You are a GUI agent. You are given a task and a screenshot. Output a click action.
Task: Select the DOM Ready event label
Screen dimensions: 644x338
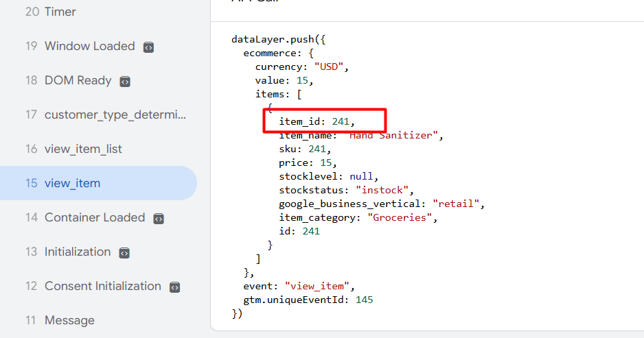click(x=78, y=80)
